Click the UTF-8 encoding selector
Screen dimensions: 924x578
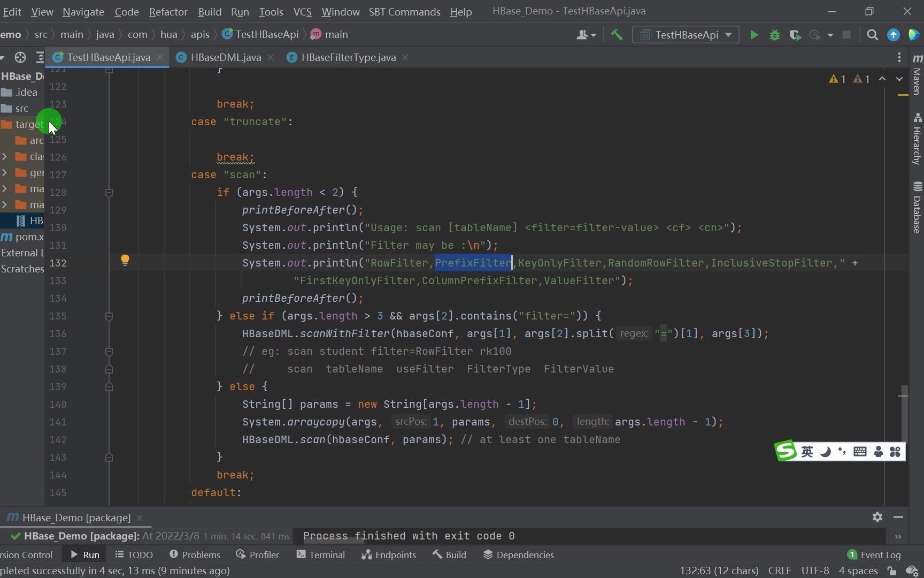(815, 571)
